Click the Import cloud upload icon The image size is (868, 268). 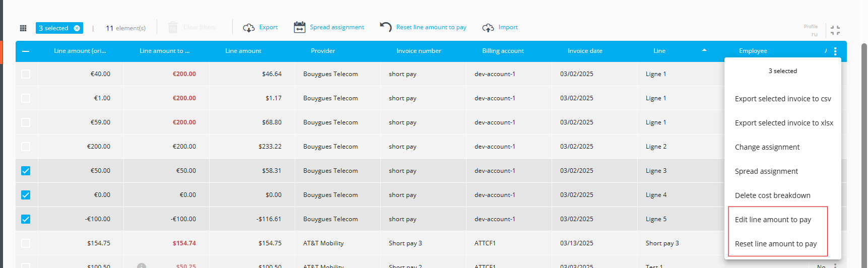tap(488, 28)
